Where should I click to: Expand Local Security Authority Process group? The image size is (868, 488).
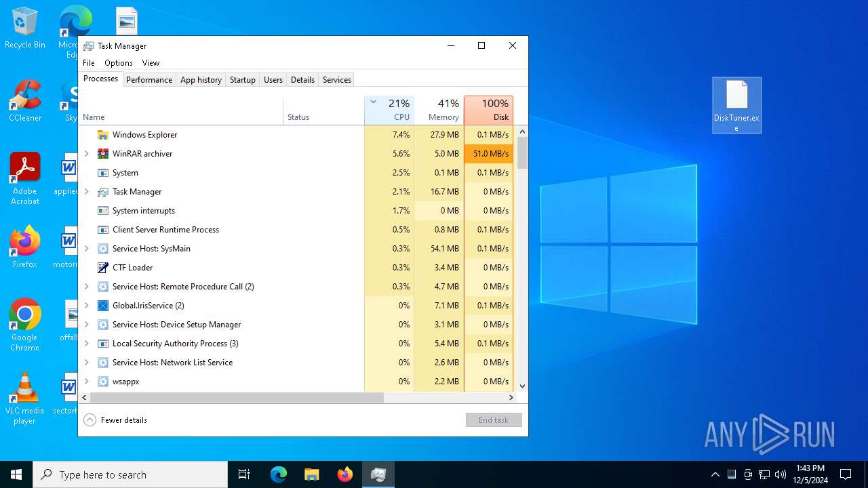(x=86, y=344)
